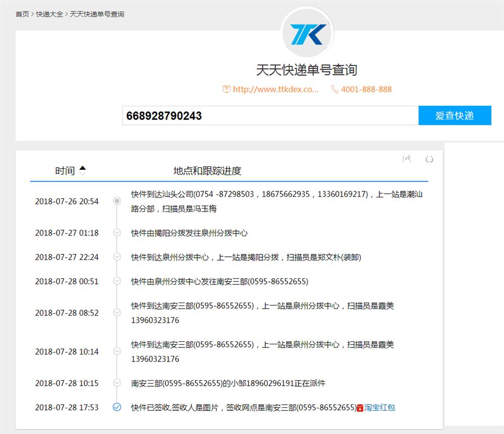Viewport: 504px width, 434px height.
Task: Select the 2018-07-28 10:14 timestamp
Action: (x=67, y=351)
